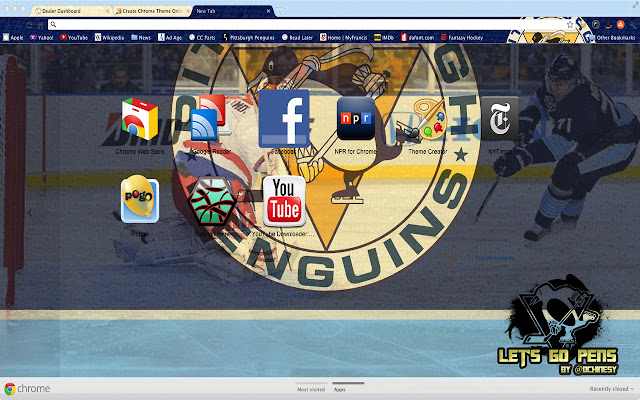Open the Apple bookmark
The image size is (640, 400).
coord(13,38)
